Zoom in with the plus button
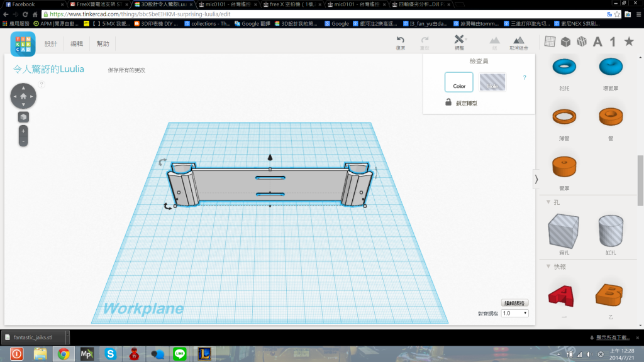This screenshot has width=644, height=362. click(23, 131)
